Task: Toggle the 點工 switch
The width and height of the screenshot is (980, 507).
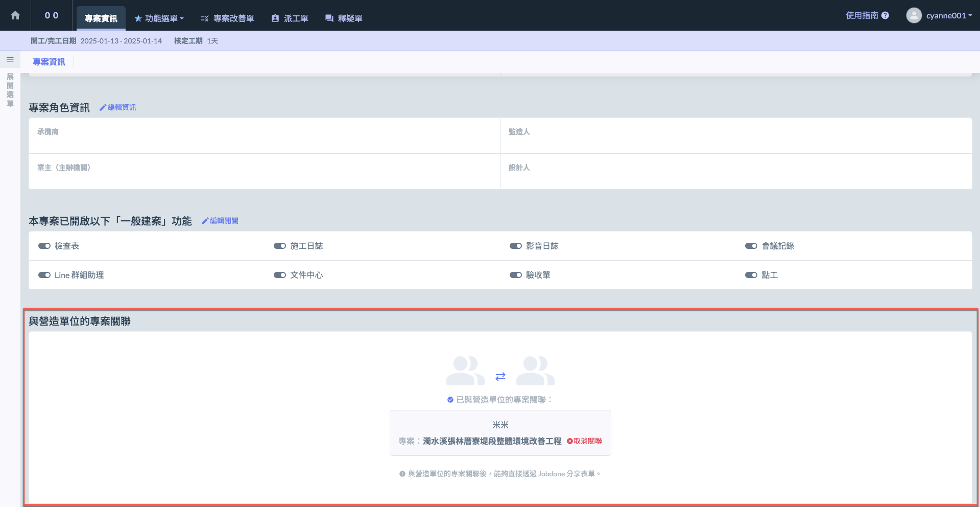Action: [751, 275]
